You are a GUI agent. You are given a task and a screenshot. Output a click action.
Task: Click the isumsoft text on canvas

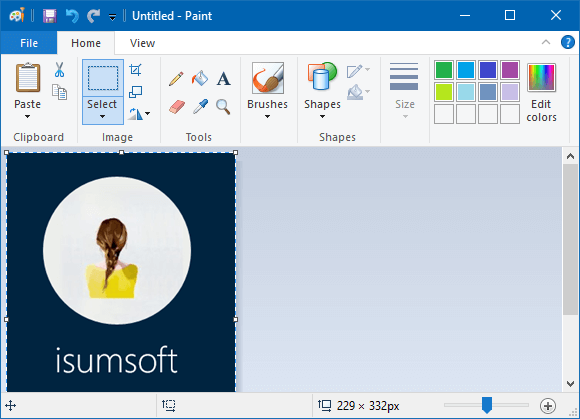coord(117,360)
